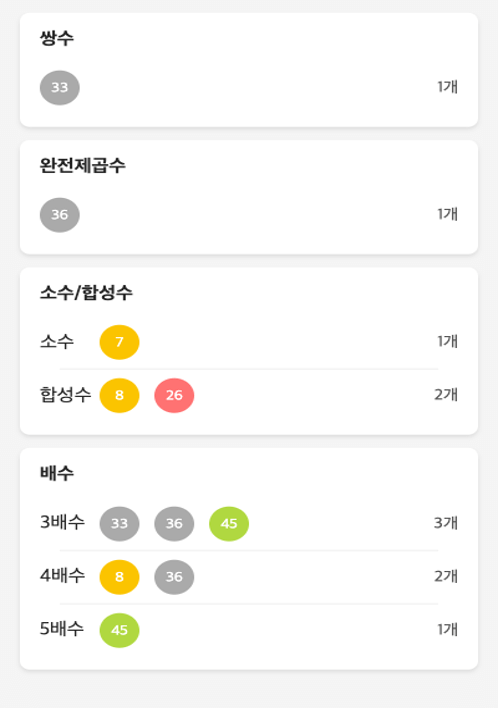Screen dimensions: 498x708
Task: Select the green 45 ball in 3배수 row
Action: (229, 524)
